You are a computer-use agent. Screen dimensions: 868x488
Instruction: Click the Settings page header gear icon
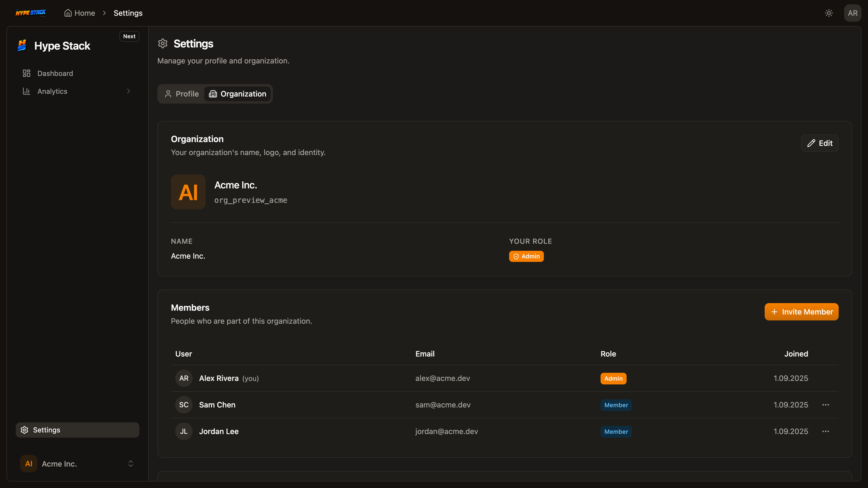(163, 43)
